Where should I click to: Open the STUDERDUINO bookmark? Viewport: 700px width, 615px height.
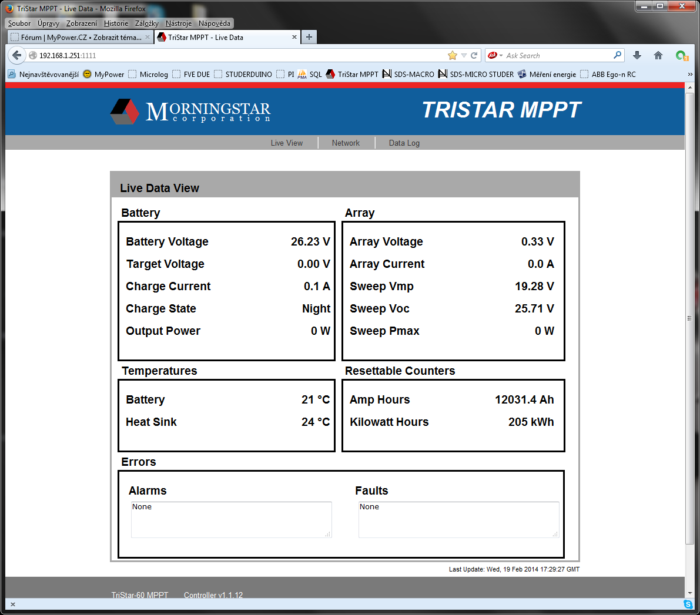tap(243, 74)
